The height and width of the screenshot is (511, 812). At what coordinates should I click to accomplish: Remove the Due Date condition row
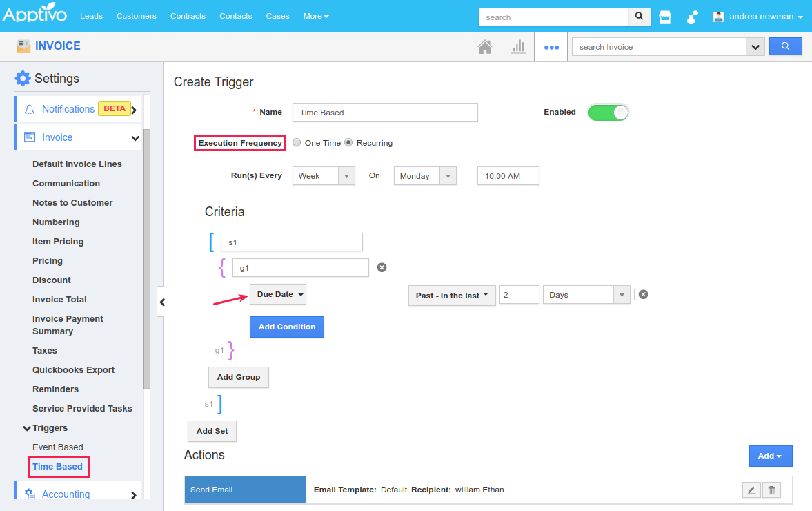click(643, 294)
